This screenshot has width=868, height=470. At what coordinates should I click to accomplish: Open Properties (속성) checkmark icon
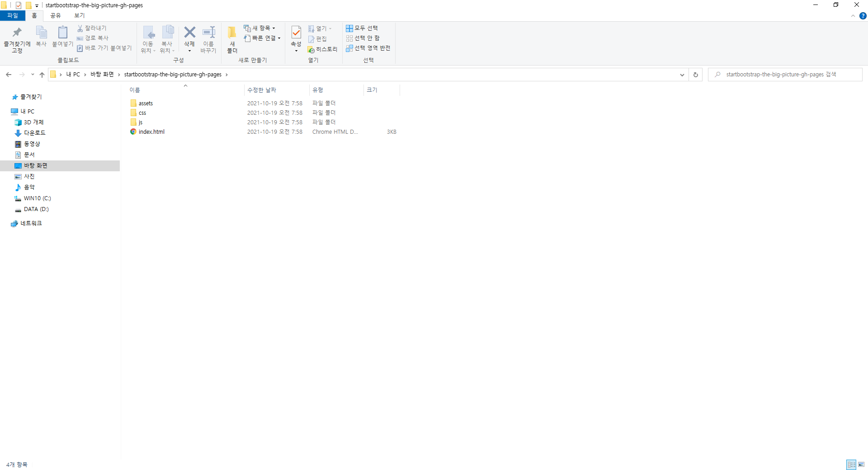[x=296, y=33]
